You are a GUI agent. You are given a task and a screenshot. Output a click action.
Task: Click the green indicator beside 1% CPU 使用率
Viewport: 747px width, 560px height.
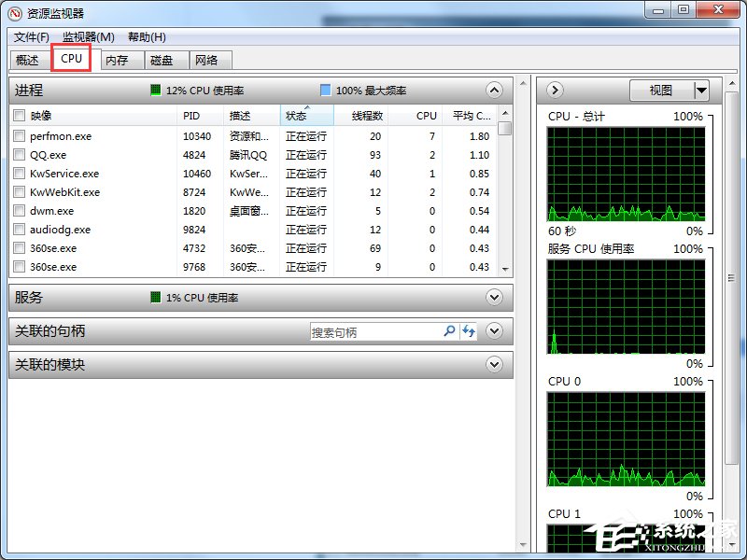[x=158, y=297]
